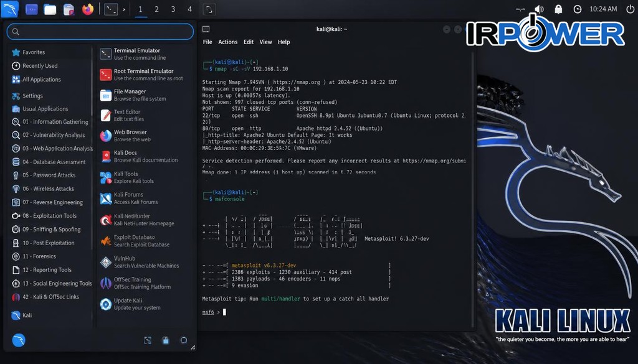Image resolution: width=638 pixels, height=364 pixels.
Task: Focus the application menu search field
Action: click(x=100, y=31)
